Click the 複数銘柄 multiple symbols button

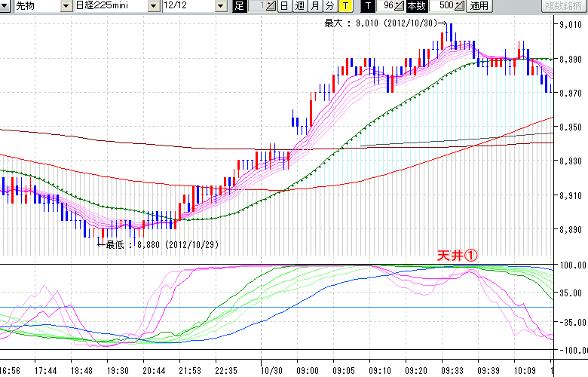click(565, 6)
